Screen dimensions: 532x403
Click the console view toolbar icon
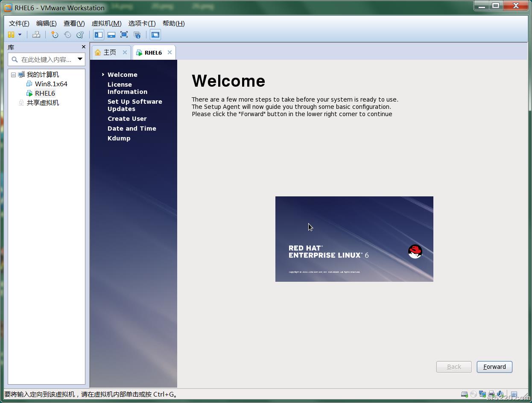[155, 35]
